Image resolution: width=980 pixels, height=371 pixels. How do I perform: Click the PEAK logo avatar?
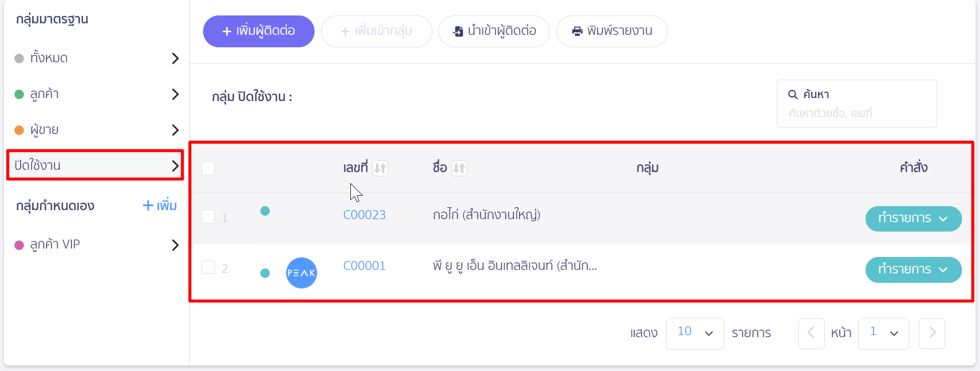pyautogui.click(x=302, y=273)
